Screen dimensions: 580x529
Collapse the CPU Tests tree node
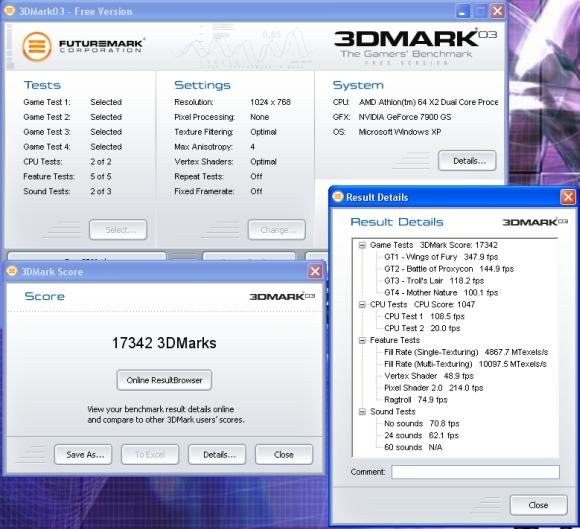pyautogui.click(x=362, y=304)
